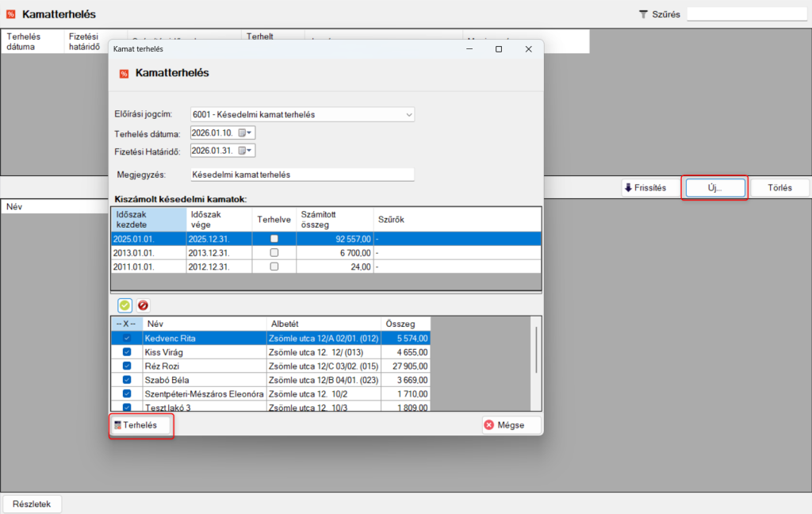Image resolution: width=812 pixels, height=514 pixels.
Task: Click the Mégse cancel button
Action: (511, 425)
